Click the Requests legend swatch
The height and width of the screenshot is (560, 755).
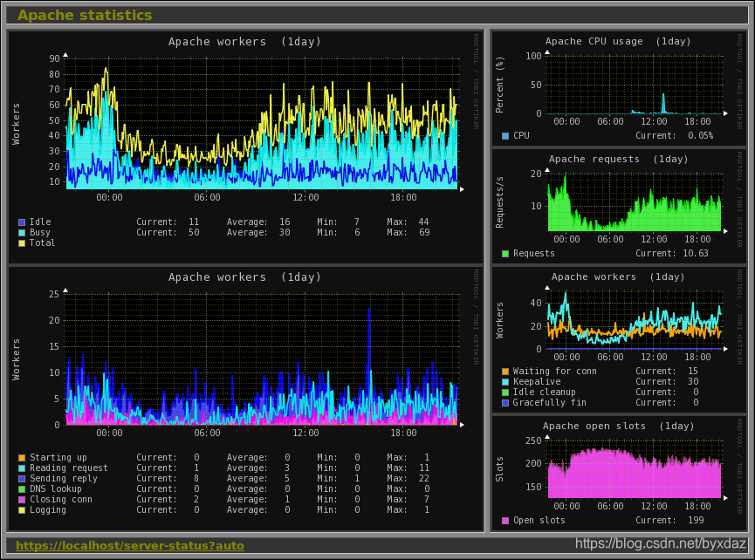[x=505, y=254]
